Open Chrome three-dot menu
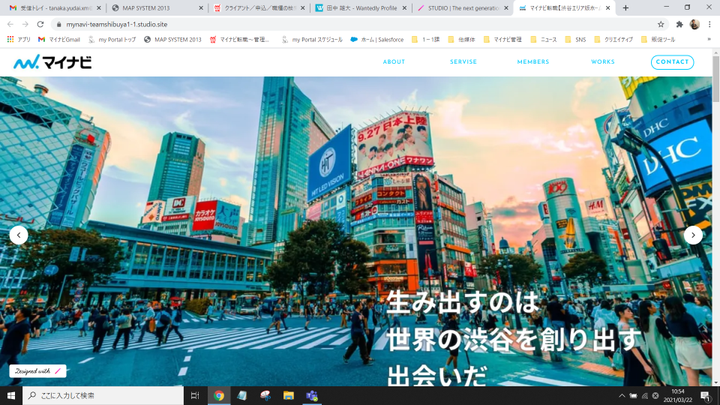This screenshot has height=405, width=720. (x=710, y=24)
